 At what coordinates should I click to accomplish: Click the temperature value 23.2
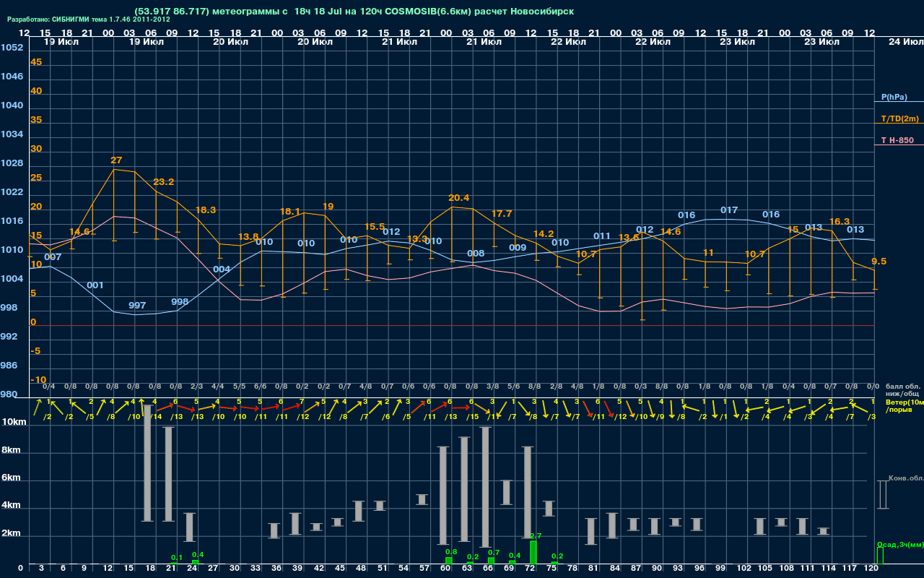(x=164, y=182)
